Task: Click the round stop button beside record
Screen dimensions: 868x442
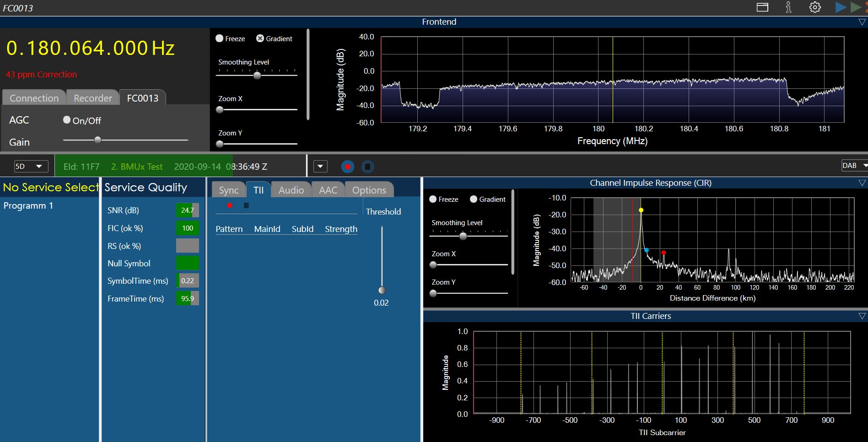Action: (367, 167)
